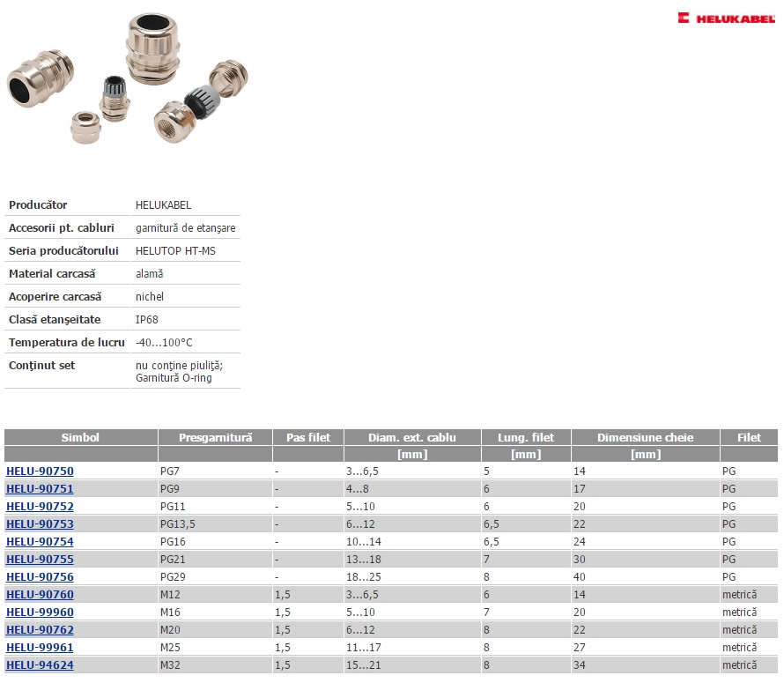Select the IP68 sealing class value
Image resolution: width=784 pixels, height=683 pixels.
tap(146, 320)
